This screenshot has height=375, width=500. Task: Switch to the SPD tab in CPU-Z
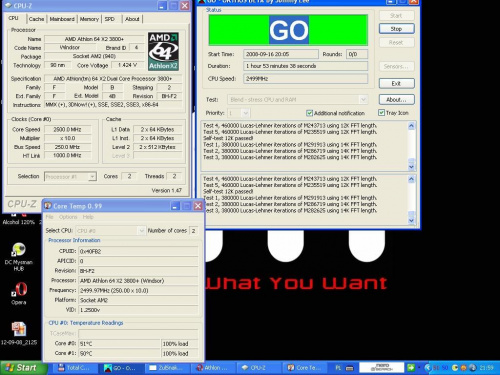coord(110,19)
